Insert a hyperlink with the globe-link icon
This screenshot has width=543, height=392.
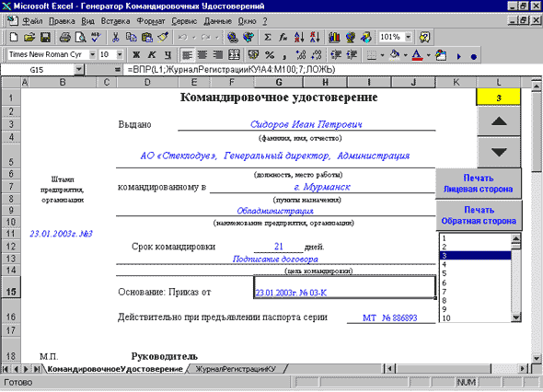233,37
